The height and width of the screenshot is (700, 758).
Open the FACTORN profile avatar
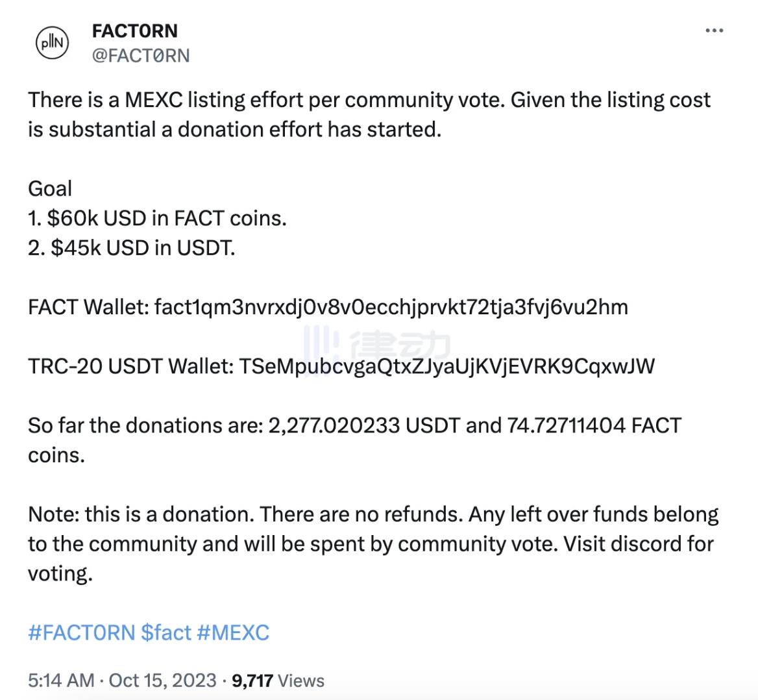coord(52,43)
